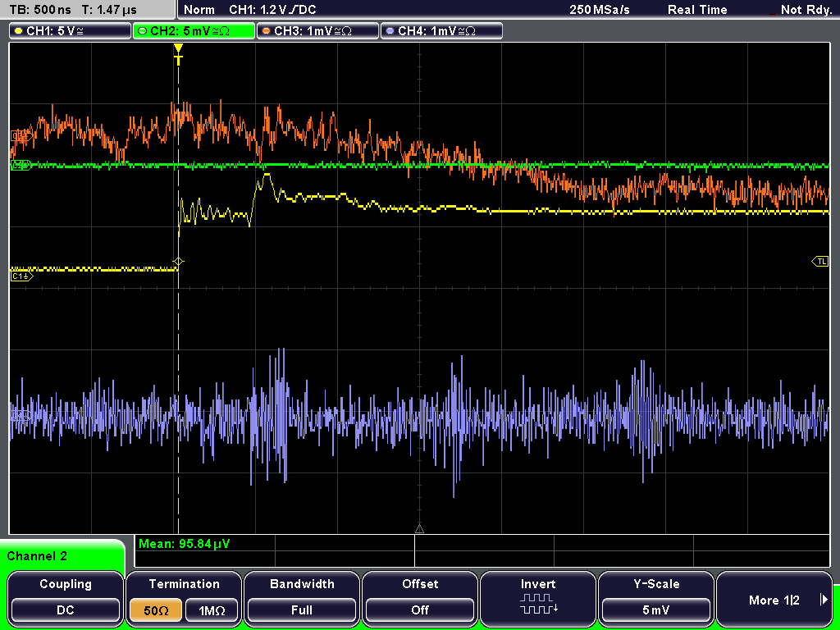Click the CH2 green ground level marker
The height and width of the screenshot is (630, 840).
[21, 165]
